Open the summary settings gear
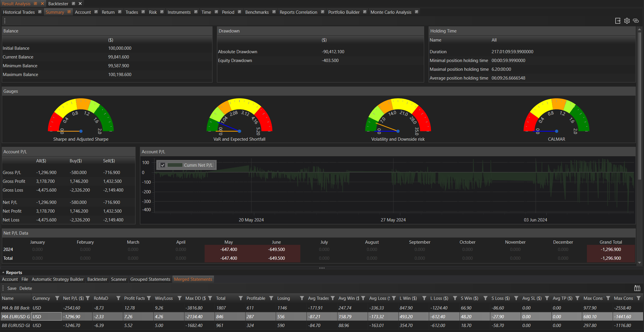 click(627, 21)
